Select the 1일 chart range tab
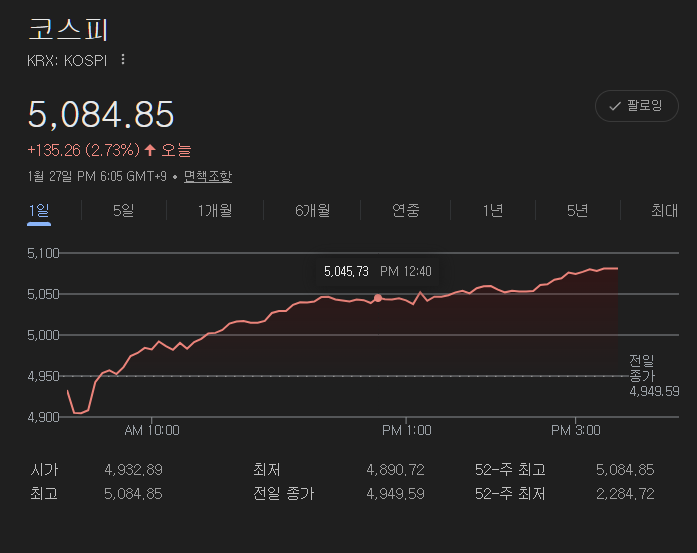The height and width of the screenshot is (553, 697). pyautogui.click(x=39, y=210)
